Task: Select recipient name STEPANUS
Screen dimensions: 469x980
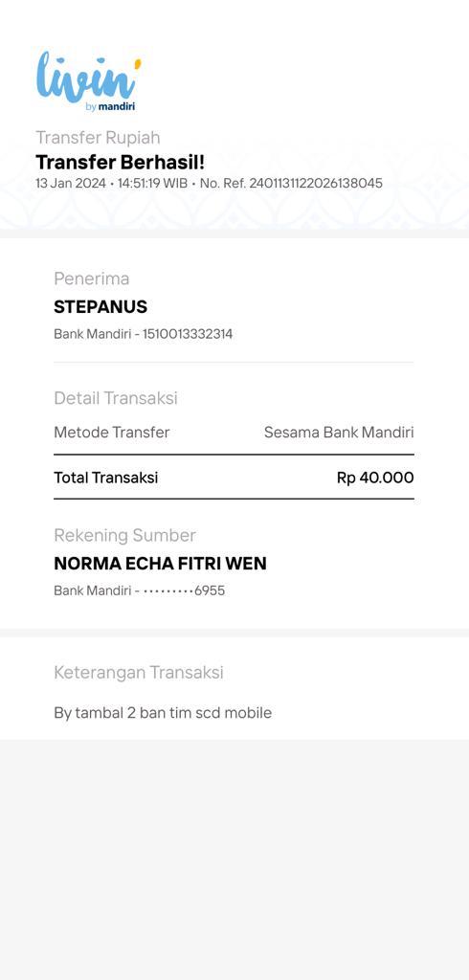Action: tap(100, 307)
